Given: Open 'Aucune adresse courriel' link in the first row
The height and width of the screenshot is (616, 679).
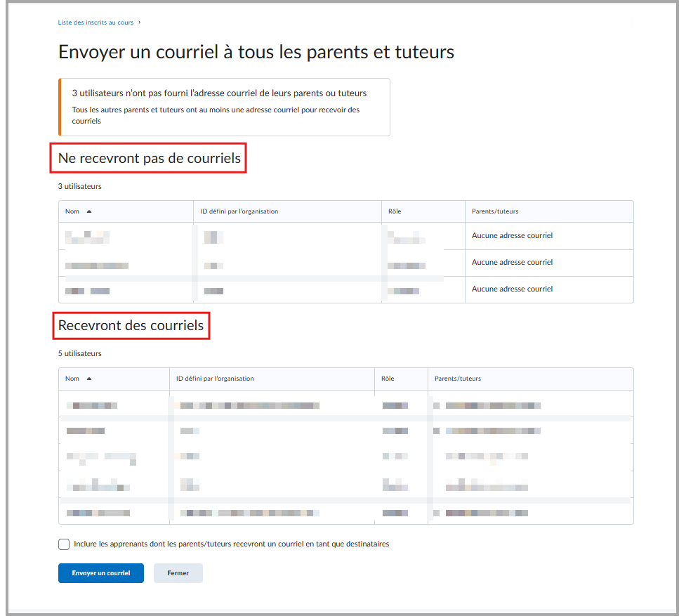Looking at the screenshot, I should coord(512,235).
